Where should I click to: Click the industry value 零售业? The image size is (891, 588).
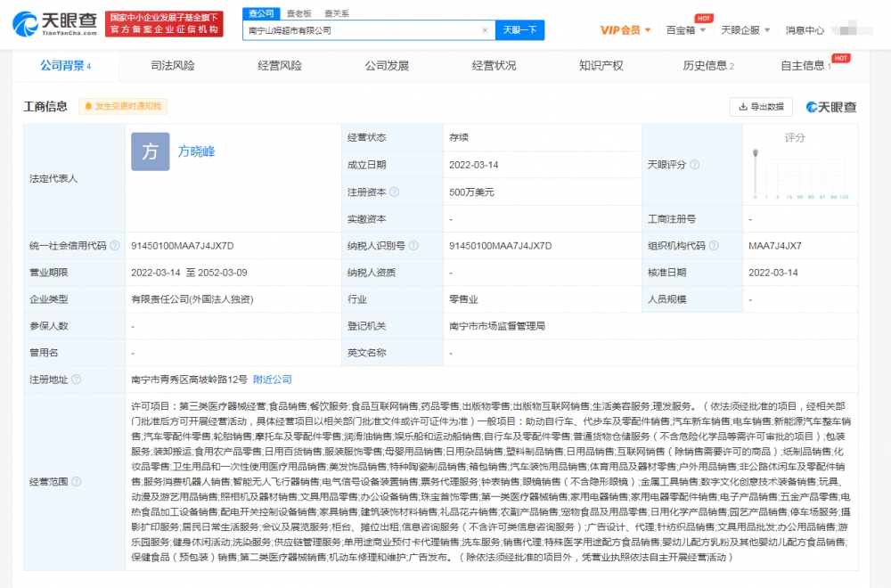[463, 299]
